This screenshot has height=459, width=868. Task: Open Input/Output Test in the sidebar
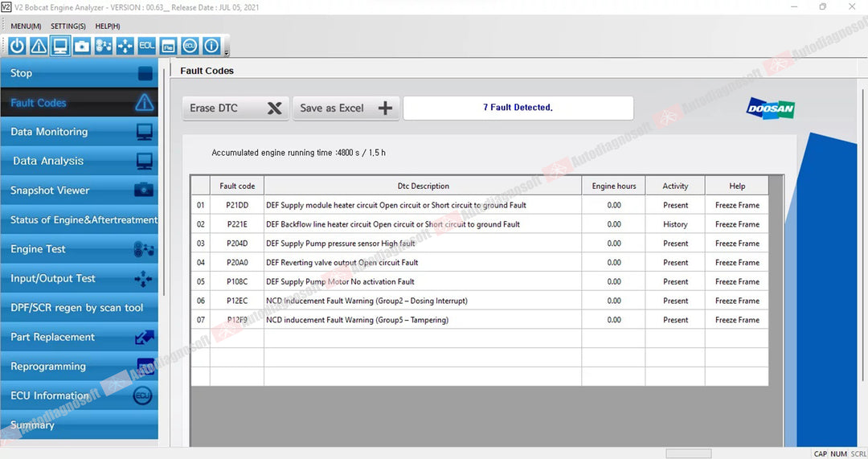[x=79, y=278]
